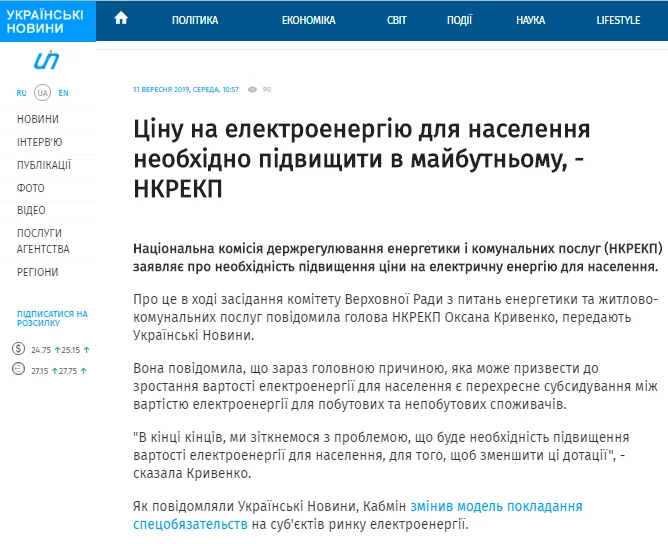Screen dimensions: 668x544
Task: Click the euro currency icon
Action: (18, 369)
